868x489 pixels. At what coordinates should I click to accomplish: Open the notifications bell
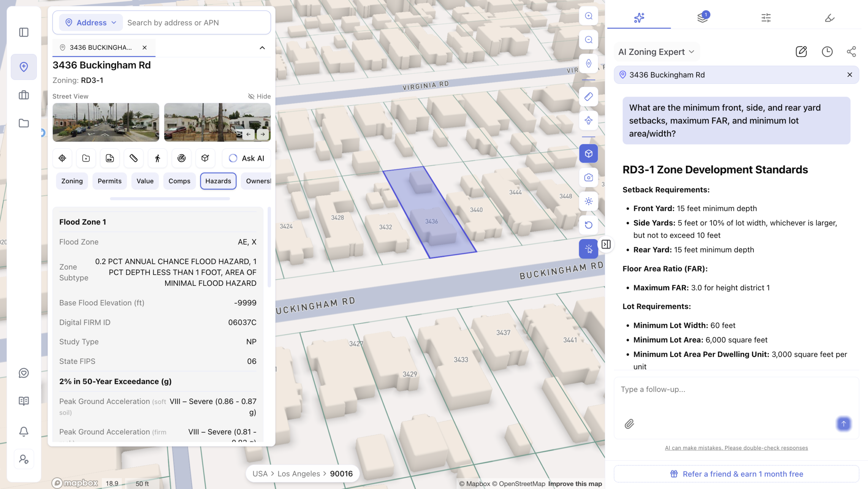tap(24, 431)
